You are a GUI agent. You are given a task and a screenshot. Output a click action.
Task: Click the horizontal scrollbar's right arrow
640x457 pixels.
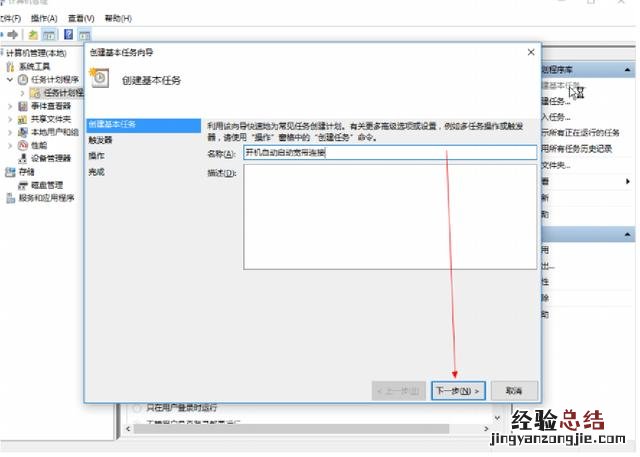[x=486, y=428]
